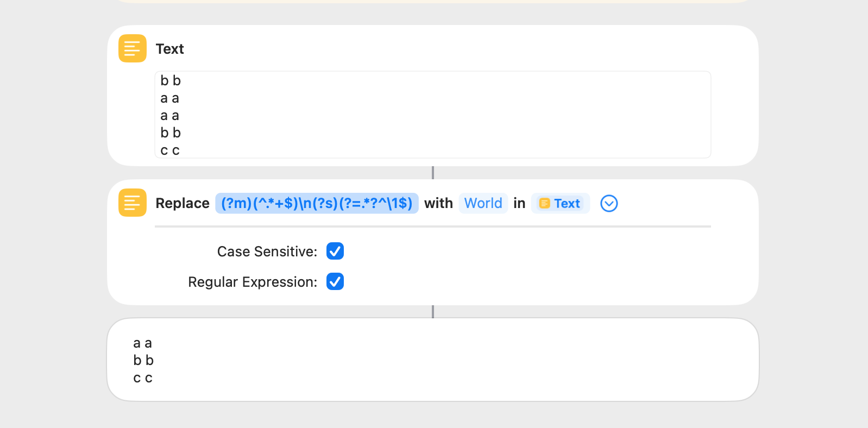Toggle the Case Sensitive checkbox

[335, 251]
